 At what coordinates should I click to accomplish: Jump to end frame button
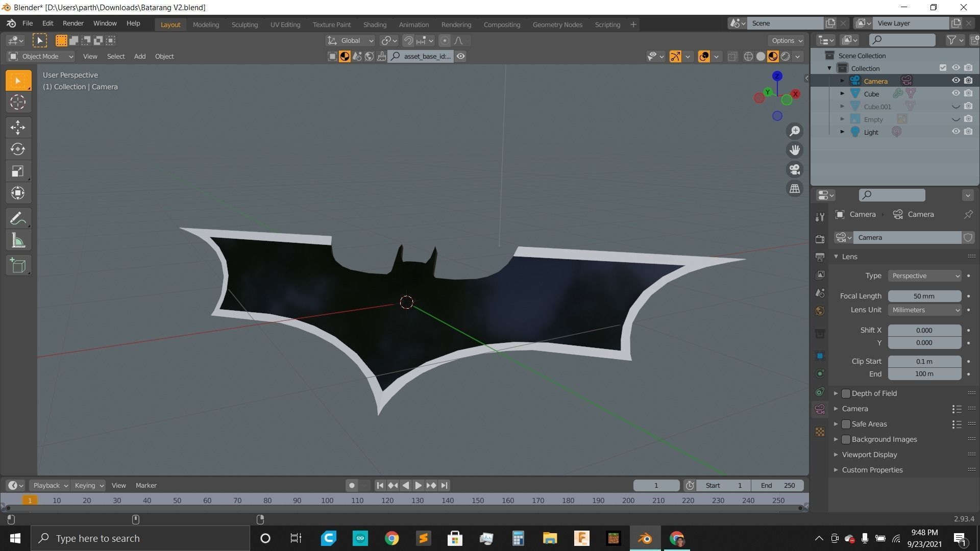[x=444, y=486]
